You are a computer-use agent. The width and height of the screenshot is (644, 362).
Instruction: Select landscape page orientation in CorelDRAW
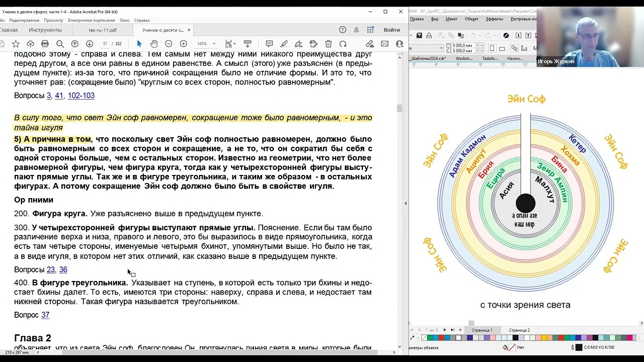(502, 48)
